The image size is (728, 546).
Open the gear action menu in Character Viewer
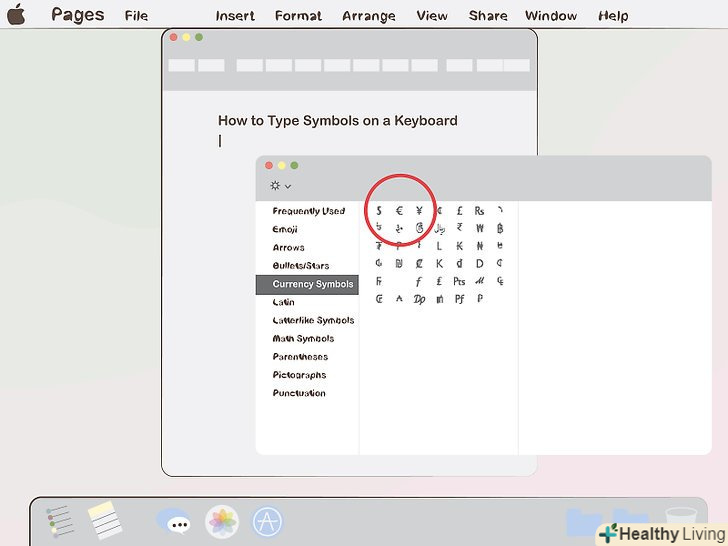pyautogui.click(x=280, y=186)
